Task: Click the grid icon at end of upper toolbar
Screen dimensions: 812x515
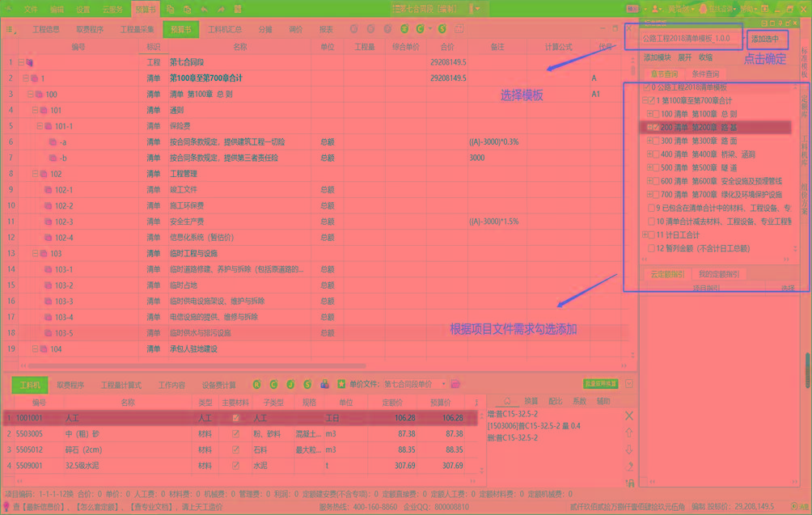Action: [x=459, y=29]
